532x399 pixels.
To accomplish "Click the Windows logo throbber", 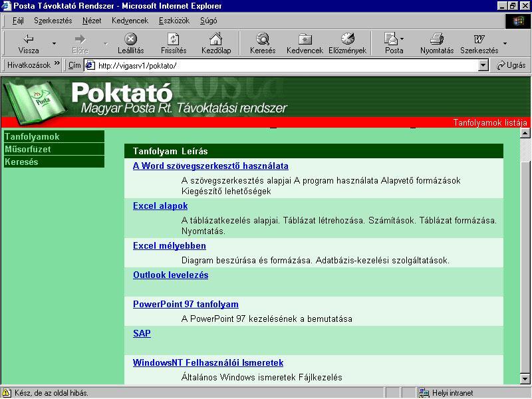I will click(518, 21).
